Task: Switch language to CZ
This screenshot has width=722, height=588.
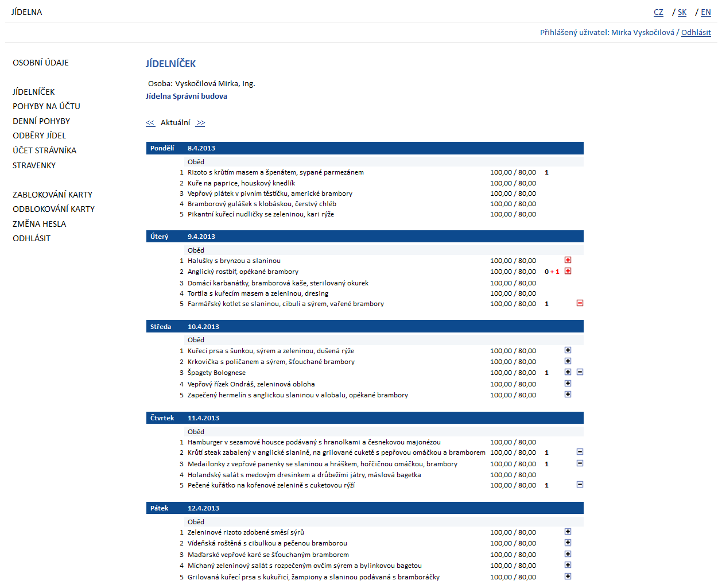Action: 658,12
